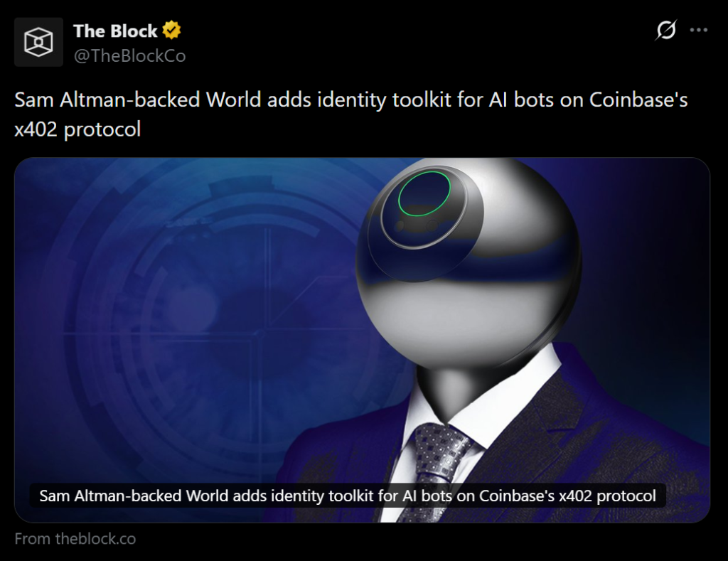Click the post text starting Sam Altman-backed
This screenshot has width=728, height=561.
click(351, 114)
